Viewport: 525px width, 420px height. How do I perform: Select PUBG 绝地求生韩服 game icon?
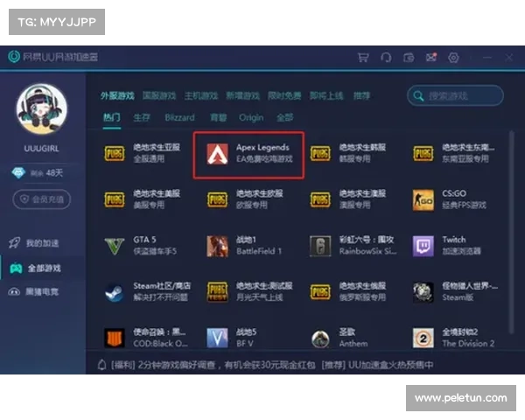(320, 154)
